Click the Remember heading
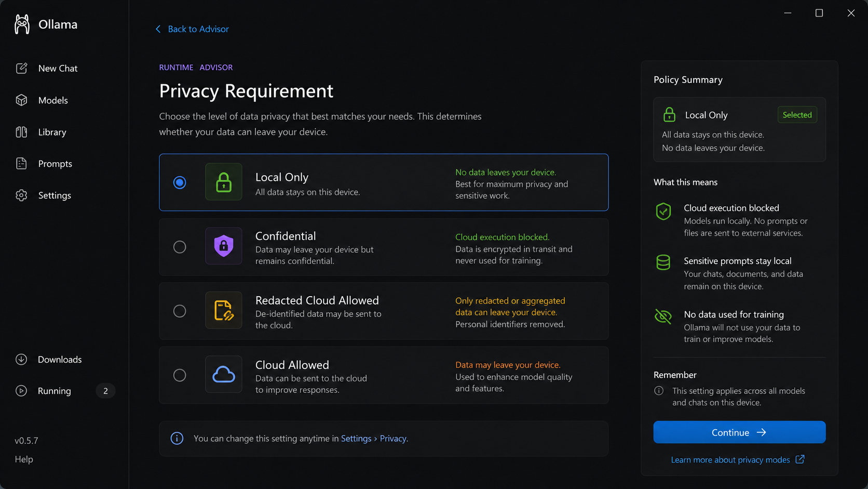The height and width of the screenshot is (489, 868). [675, 375]
